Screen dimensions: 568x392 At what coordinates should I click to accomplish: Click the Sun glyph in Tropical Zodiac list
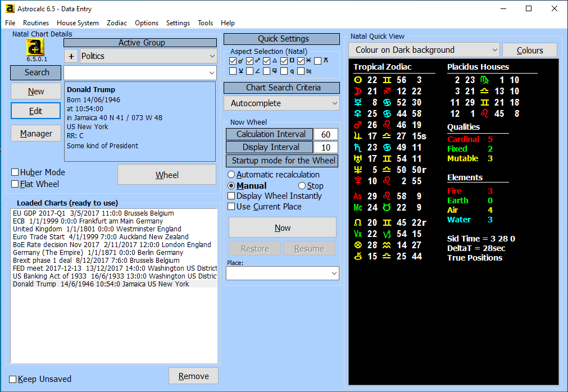pos(358,80)
